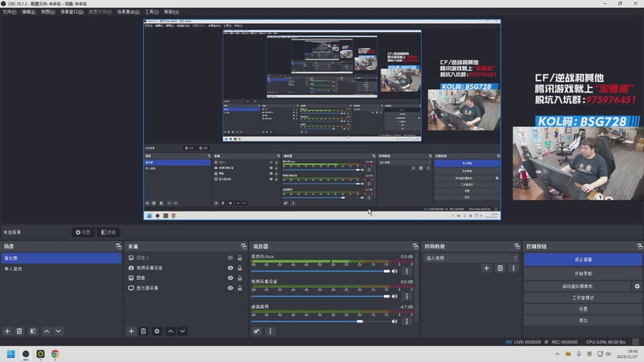Screen dimensions: 644x362
Task: Open the 停靠窗口(D) menu
Action: (72, 12)
